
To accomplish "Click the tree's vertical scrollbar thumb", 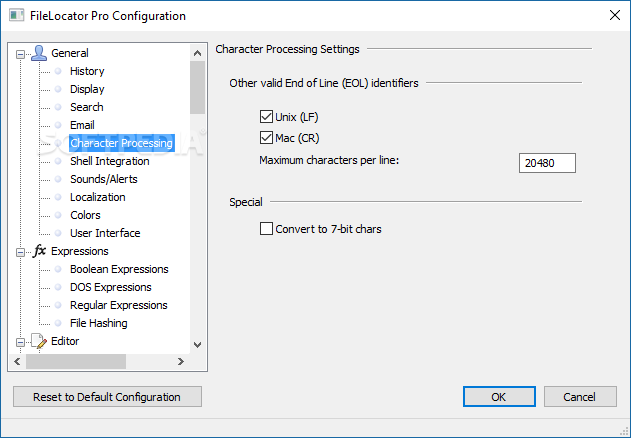I will 197,87.
